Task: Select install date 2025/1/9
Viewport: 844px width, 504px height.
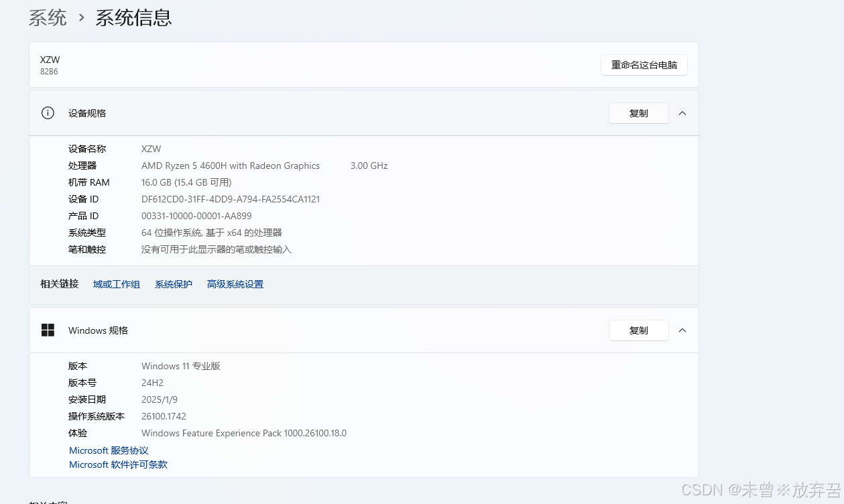Action: pos(160,399)
